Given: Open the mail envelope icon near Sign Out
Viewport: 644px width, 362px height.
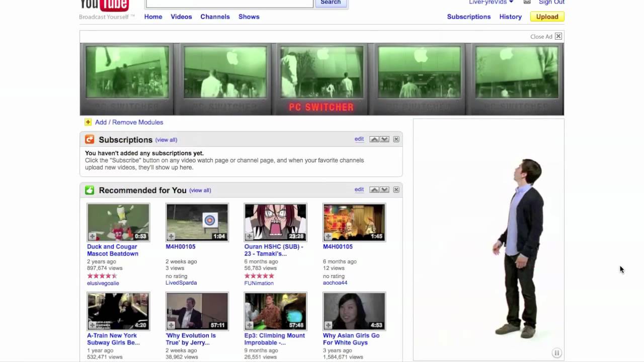Looking at the screenshot, I should pyautogui.click(x=527, y=2).
